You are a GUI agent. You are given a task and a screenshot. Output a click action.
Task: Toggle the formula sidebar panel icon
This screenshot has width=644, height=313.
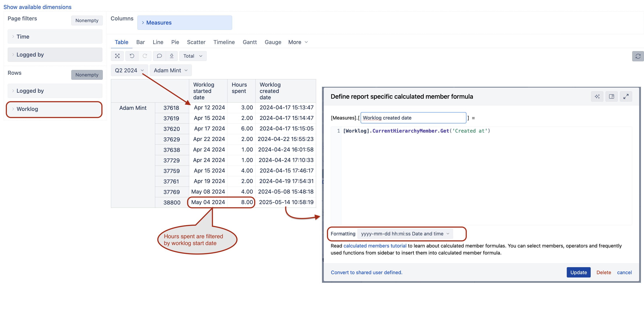[612, 96]
